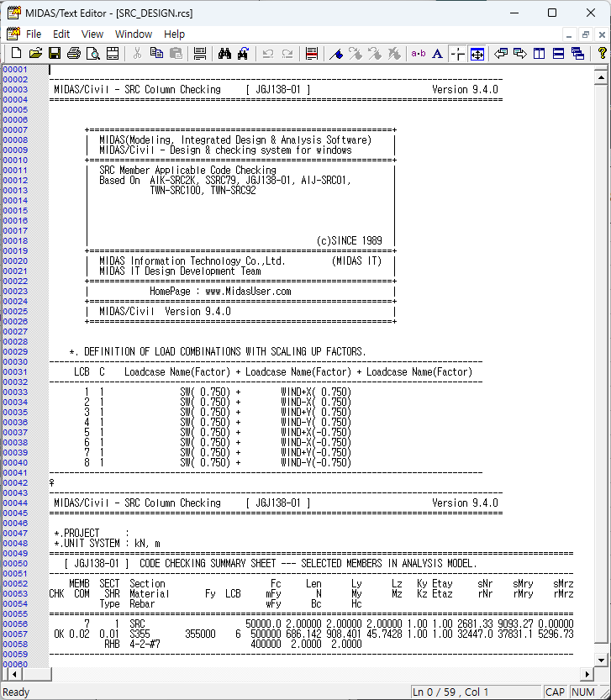Click the document icon left of File menu
This screenshot has width=611, height=700.
13,34
